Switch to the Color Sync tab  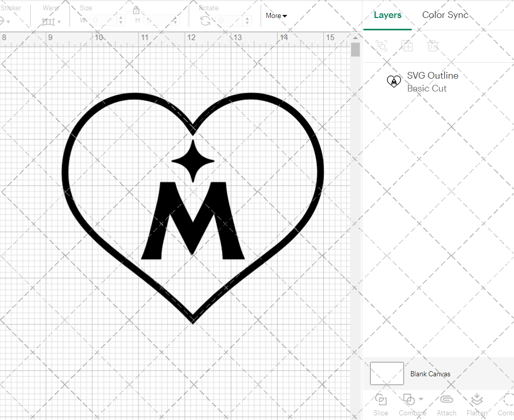[445, 15]
